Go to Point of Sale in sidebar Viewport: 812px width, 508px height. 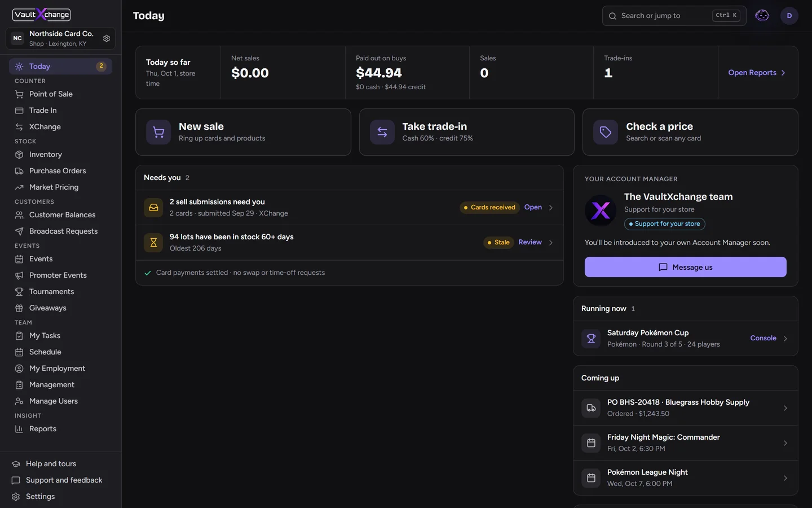pos(60,94)
